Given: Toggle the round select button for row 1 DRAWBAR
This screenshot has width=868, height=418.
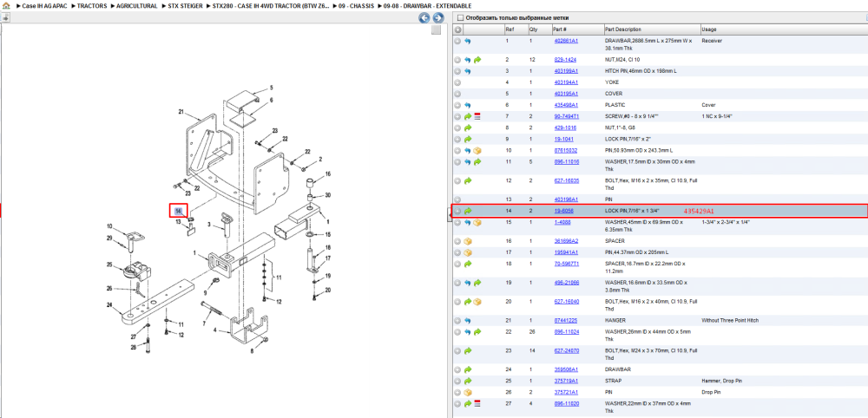Looking at the screenshot, I should [x=457, y=41].
